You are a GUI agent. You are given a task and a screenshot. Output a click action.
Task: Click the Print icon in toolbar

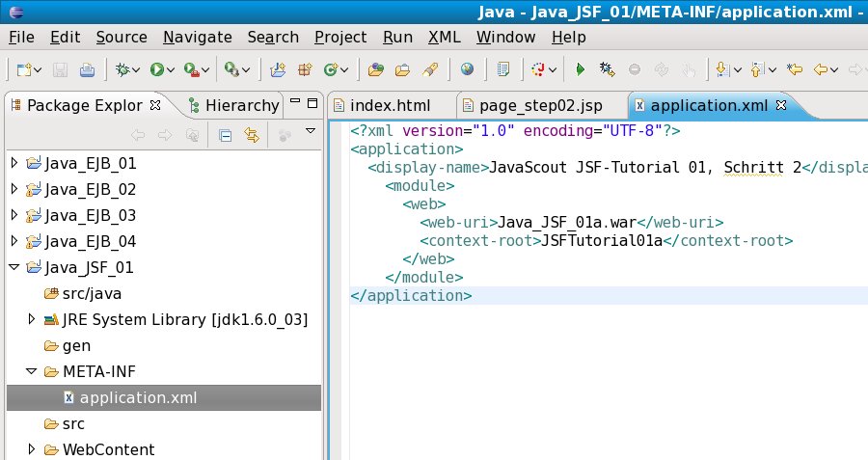tap(88, 69)
